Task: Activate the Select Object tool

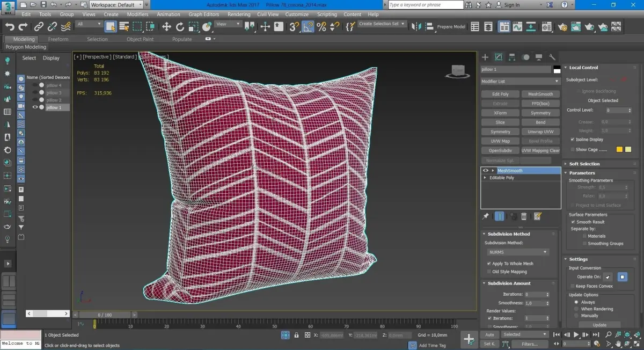Action: (111, 26)
